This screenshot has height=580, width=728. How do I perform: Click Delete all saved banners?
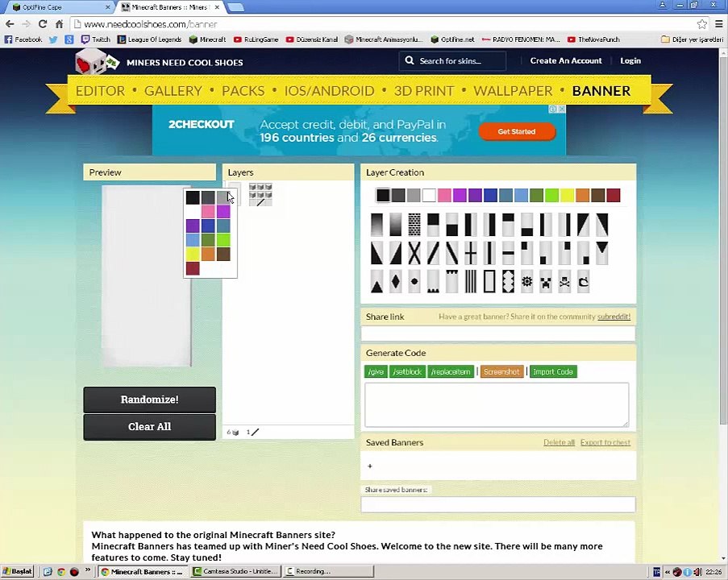[559, 442]
